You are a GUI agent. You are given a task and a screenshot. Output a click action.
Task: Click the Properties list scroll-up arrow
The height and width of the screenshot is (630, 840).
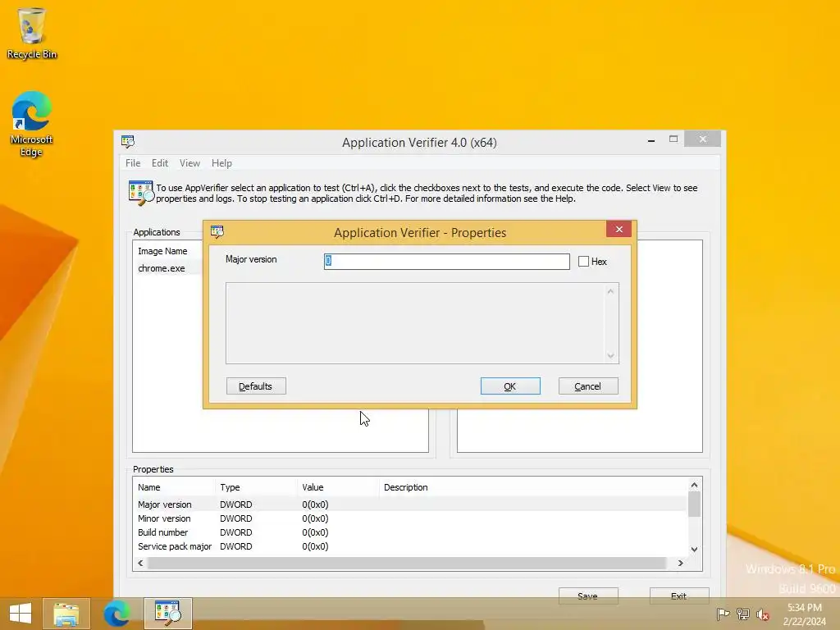(x=694, y=486)
